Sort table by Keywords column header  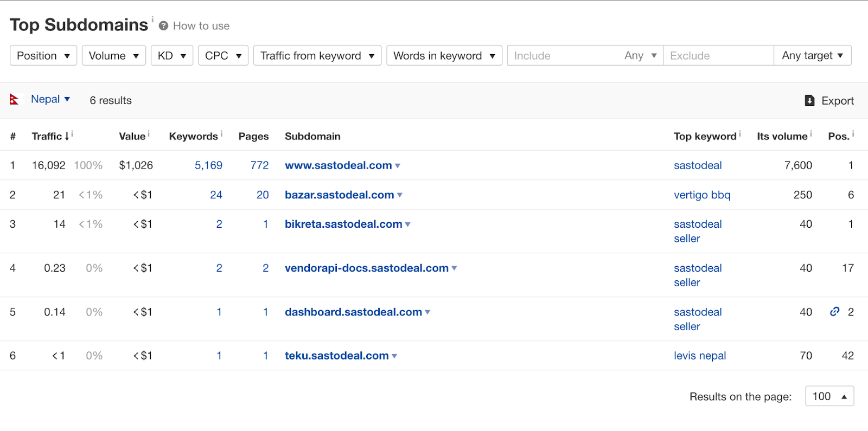tap(194, 136)
